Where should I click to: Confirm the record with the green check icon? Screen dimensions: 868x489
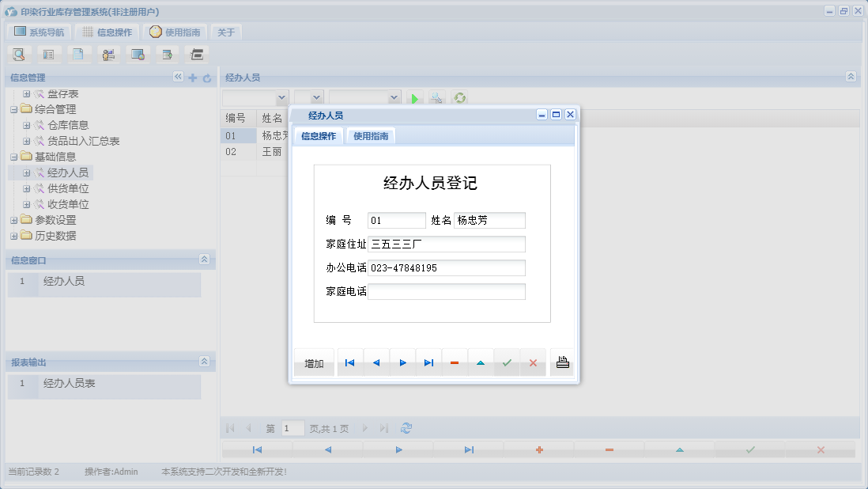point(508,362)
